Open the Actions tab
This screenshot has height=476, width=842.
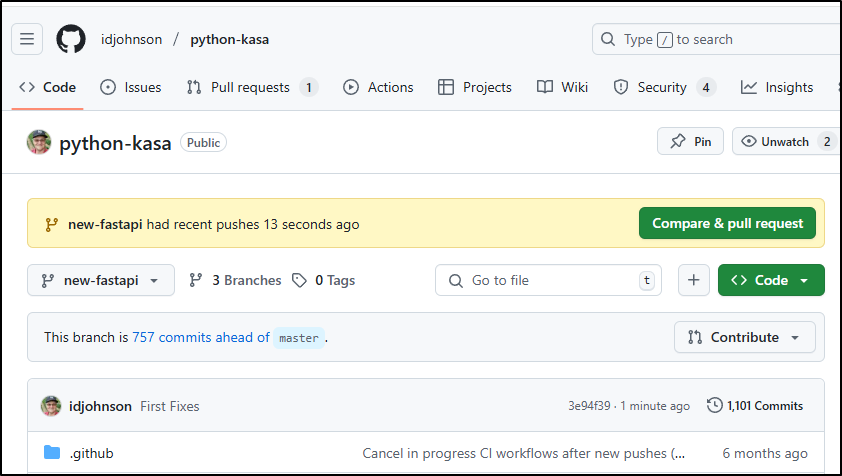point(378,87)
